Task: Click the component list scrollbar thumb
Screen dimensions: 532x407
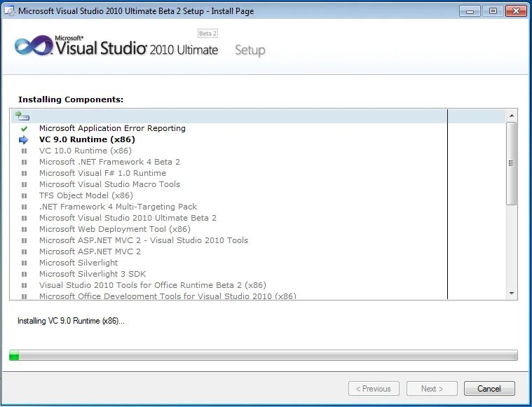Action: [511, 163]
